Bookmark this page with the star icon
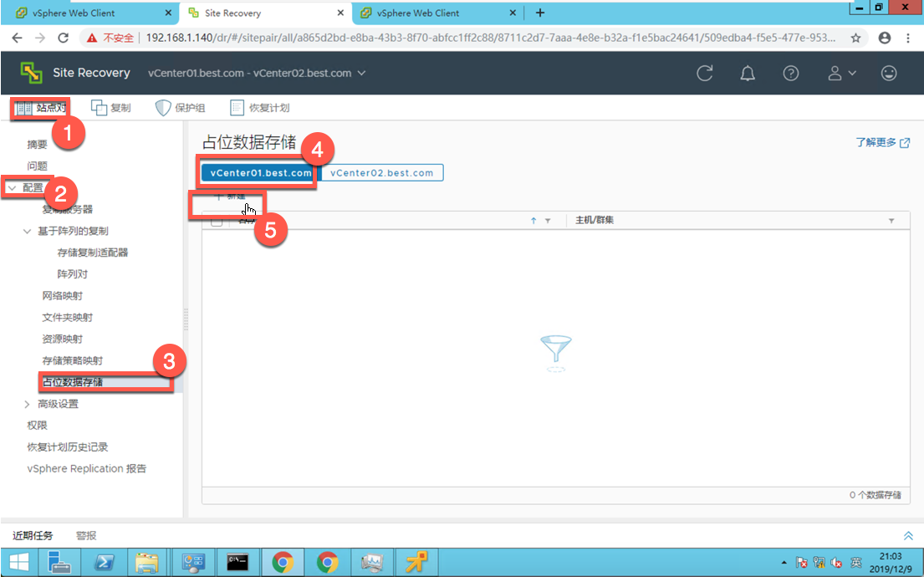This screenshot has height=577, width=924. (x=855, y=38)
